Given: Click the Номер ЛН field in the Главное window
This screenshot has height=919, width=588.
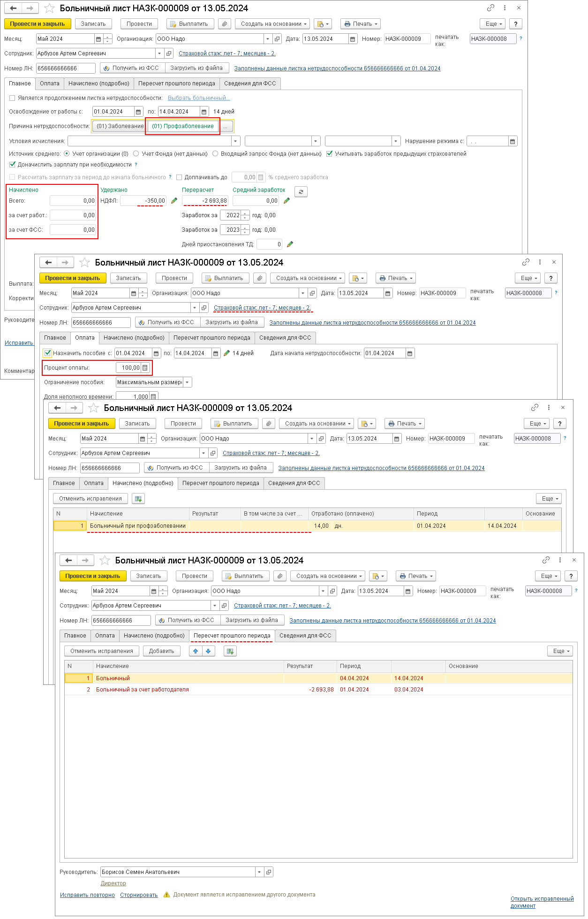Looking at the screenshot, I should pos(66,68).
